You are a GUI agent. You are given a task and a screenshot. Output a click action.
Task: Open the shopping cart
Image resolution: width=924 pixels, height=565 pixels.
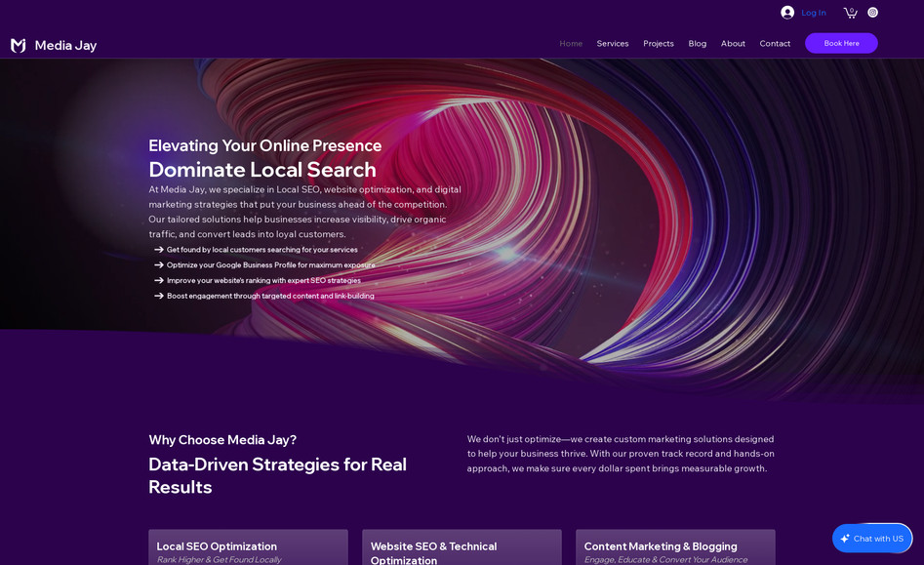tap(850, 13)
